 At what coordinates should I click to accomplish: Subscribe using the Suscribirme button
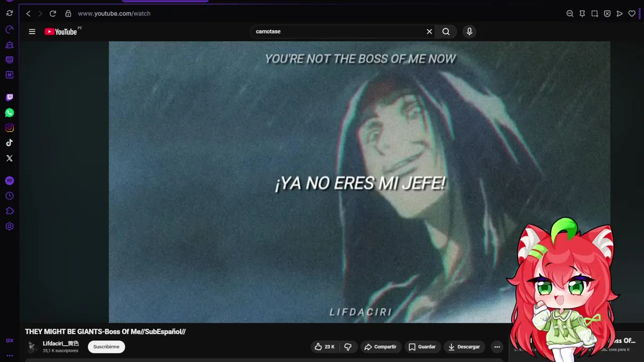click(x=106, y=347)
